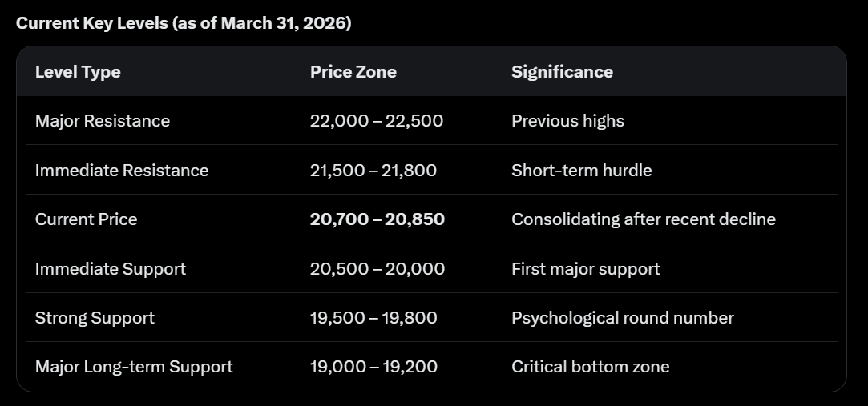Click the 'Significance' column header
868x406 pixels.
pyautogui.click(x=562, y=72)
